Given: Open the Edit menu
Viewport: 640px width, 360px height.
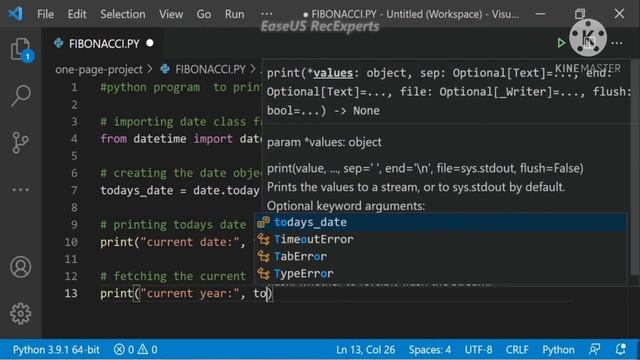Looking at the screenshot, I should click(x=77, y=14).
